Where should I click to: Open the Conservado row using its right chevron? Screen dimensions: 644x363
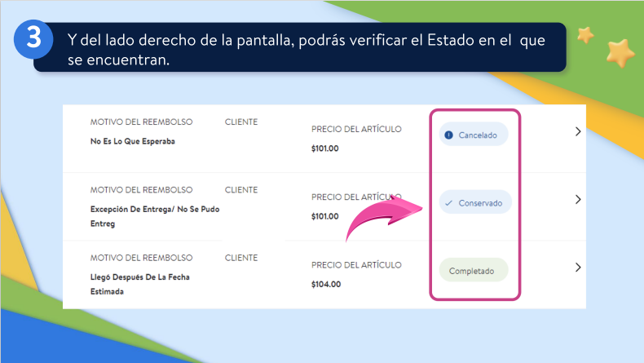578,199
